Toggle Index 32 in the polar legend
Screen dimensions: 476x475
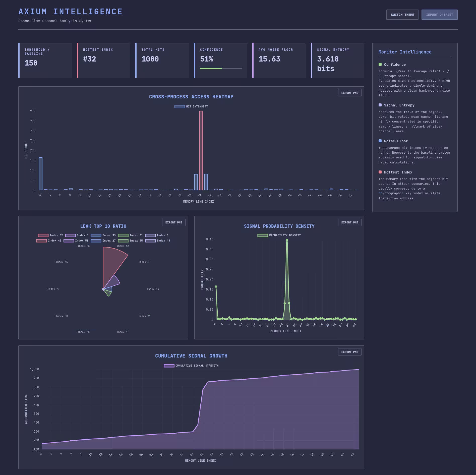click(50, 235)
